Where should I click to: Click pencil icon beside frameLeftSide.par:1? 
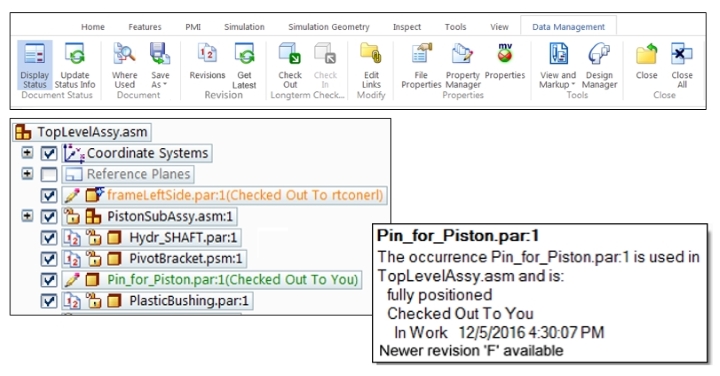[72, 196]
